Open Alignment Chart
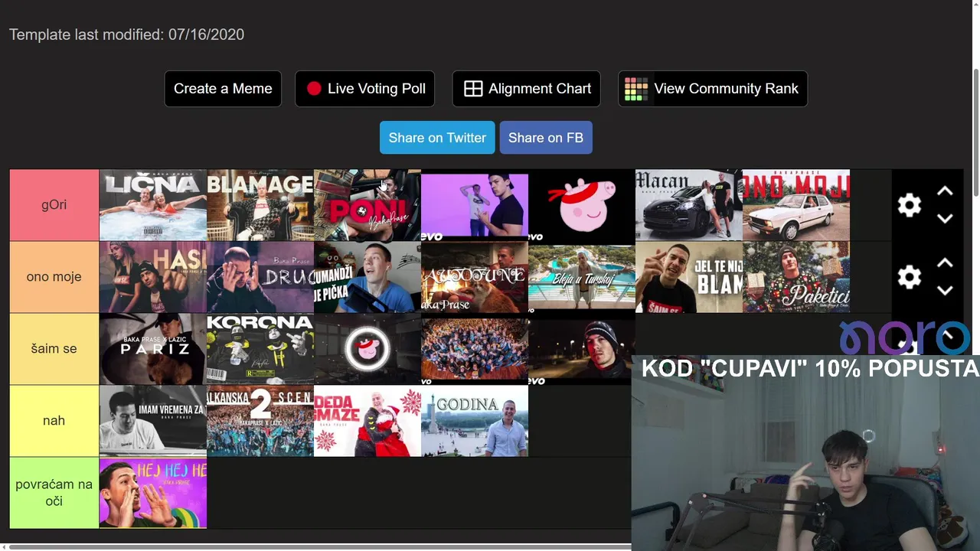The height and width of the screenshot is (551, 980). pos(527,89)
